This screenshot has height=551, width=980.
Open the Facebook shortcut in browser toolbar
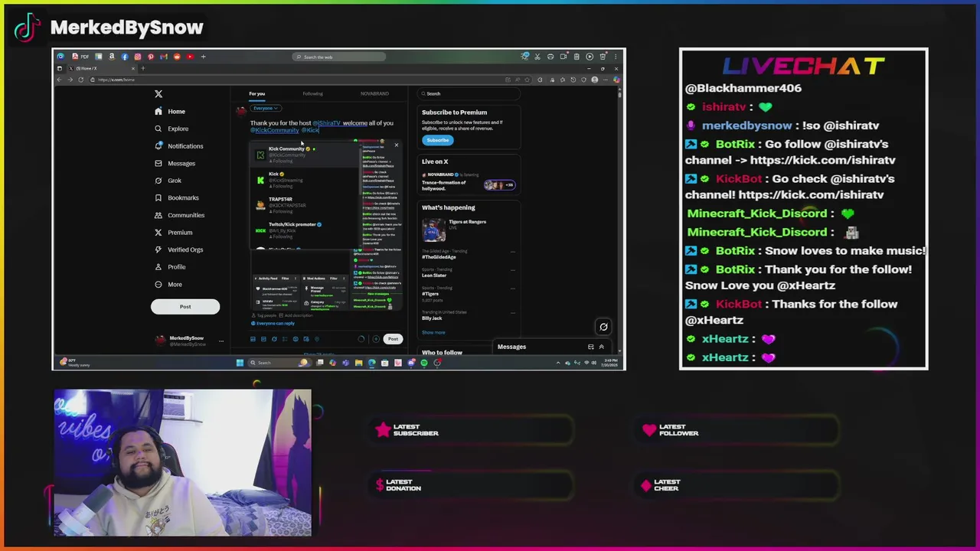coord(125,57)
